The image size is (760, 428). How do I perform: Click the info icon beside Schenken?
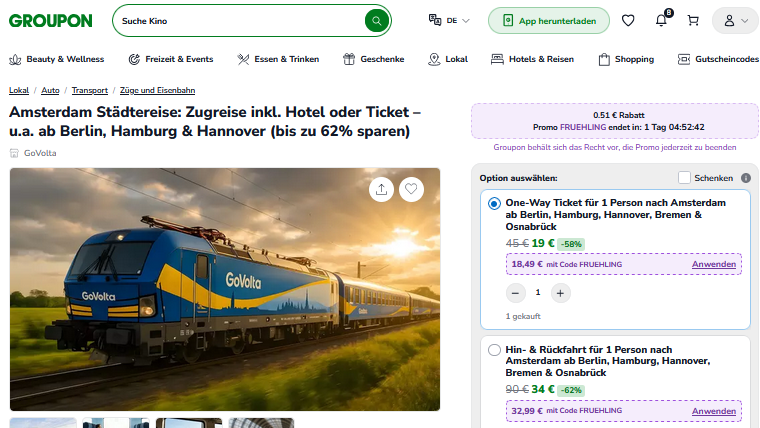(746, 178)
